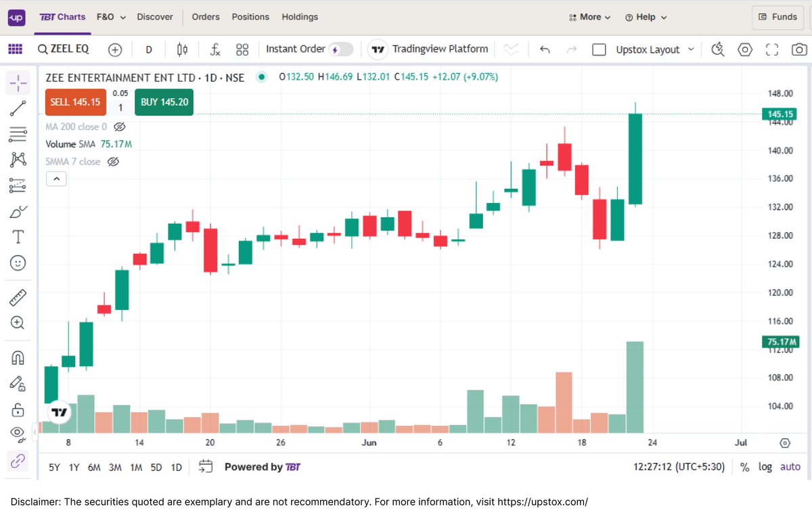Go to the Discover tab

(x=155, y=17)
